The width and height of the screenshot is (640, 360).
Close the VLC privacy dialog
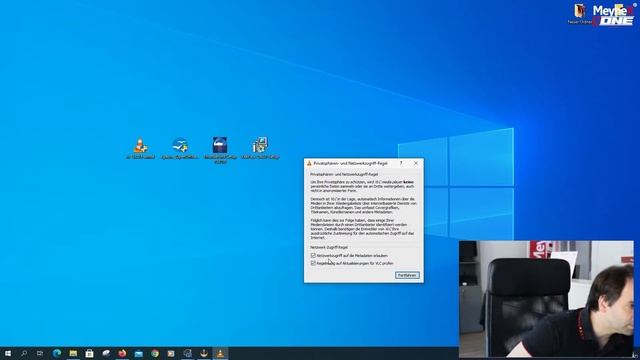(416, 163)
